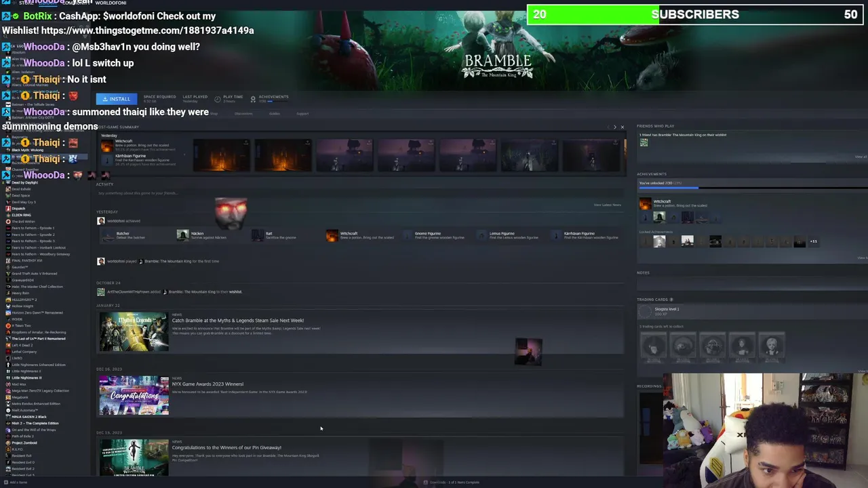Click Witchcraft achievement icon in Post-Game Summary
The height and width of the screenshot is (488, 868).
click(107, 145)
